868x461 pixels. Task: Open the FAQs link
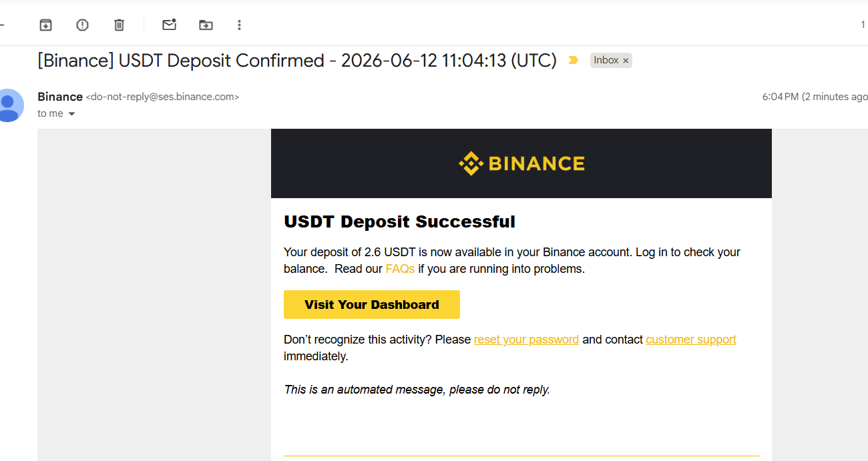pyautogui.click(x=400, y=269)
